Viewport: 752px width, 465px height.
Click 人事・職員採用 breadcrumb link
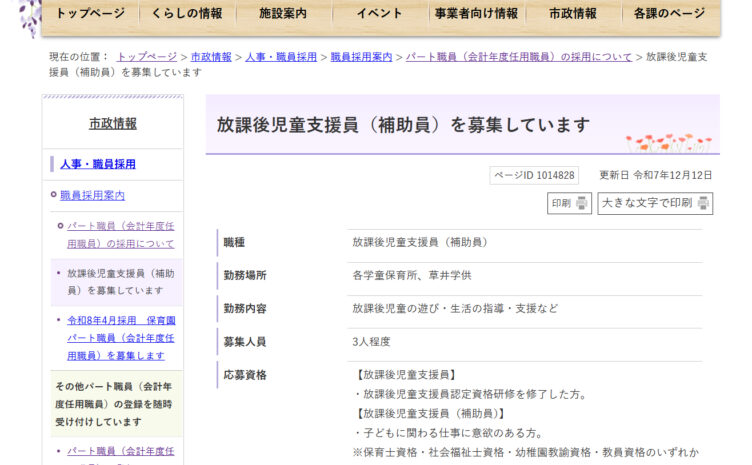click(281, 57)
